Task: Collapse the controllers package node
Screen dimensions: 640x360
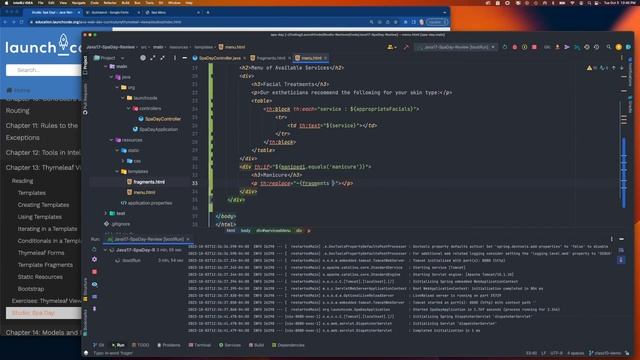Action: coord(129,109)
